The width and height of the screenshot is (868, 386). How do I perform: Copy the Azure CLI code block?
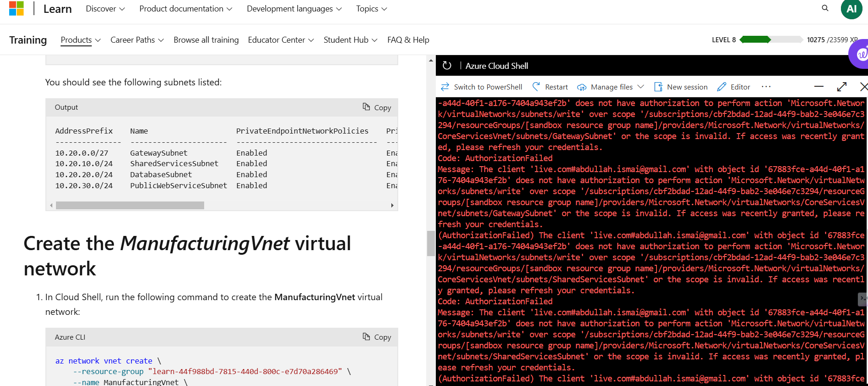coord(377,337)
